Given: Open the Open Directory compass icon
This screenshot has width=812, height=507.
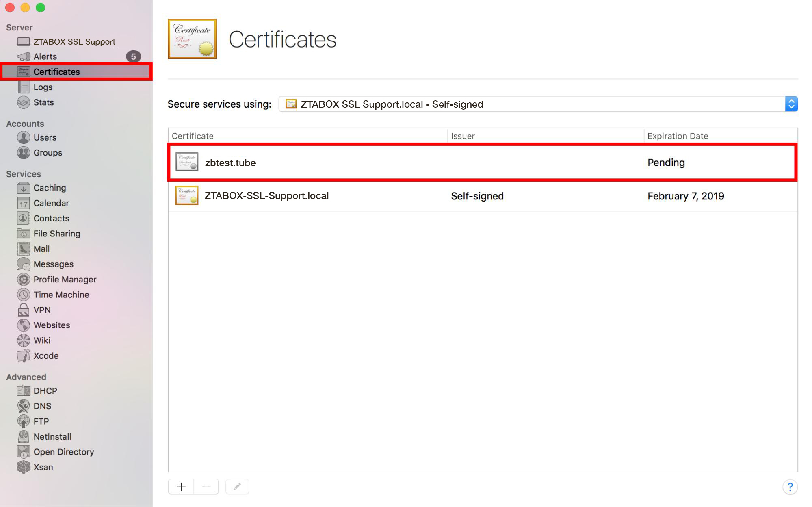Looking at the screenshot, I should coord(24,452).
